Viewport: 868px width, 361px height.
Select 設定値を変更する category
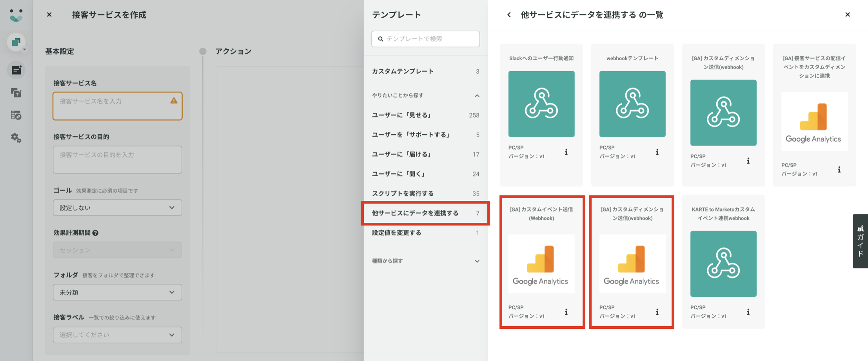[426, 233]
